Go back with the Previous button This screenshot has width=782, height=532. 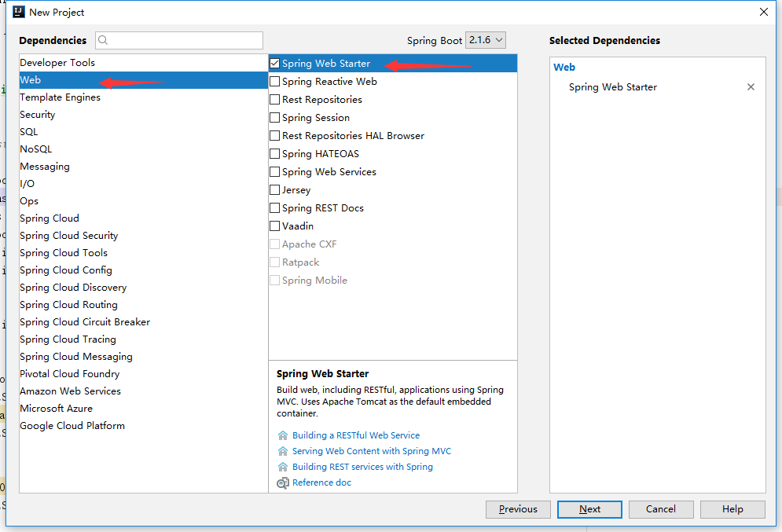click(x=518, y=509)
